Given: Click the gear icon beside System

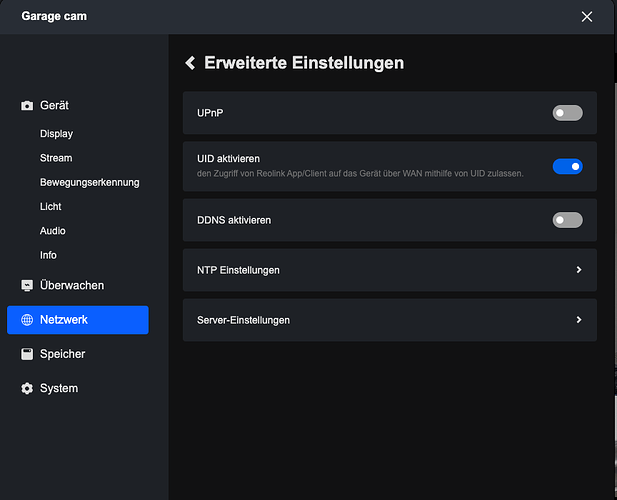Looking at the screenshot, I should click(x=27, y=388).
